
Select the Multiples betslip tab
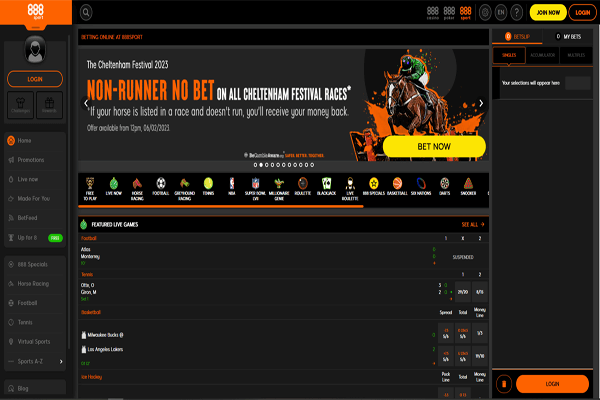576,55
